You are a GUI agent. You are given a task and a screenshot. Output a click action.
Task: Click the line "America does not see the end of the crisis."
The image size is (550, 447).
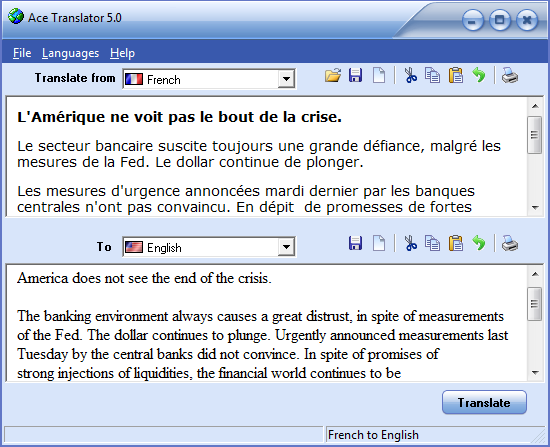[144, 278]
